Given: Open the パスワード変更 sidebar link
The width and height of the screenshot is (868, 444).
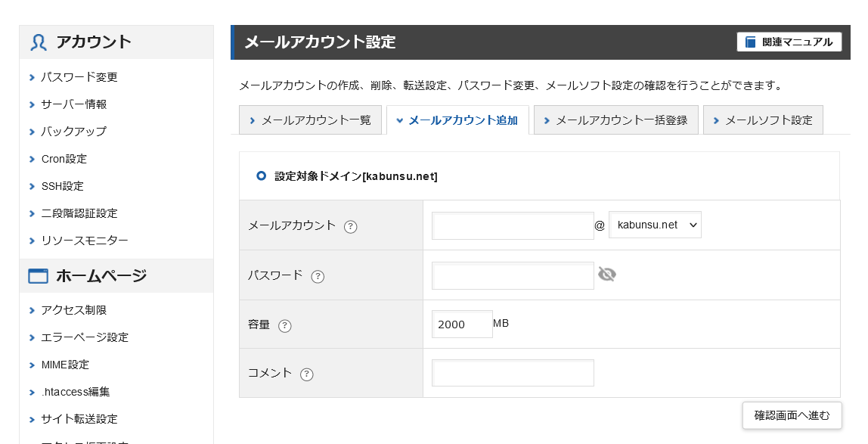Looking at the screenshot, I should [79, 77].
